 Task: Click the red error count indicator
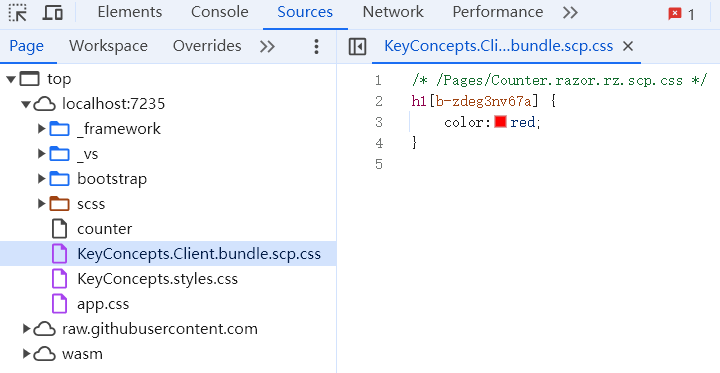[681, 15]
